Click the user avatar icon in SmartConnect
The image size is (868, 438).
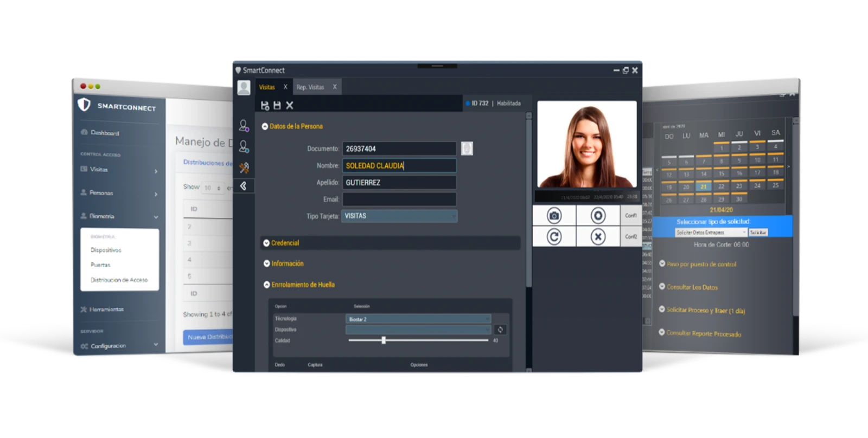click(244, 87)
